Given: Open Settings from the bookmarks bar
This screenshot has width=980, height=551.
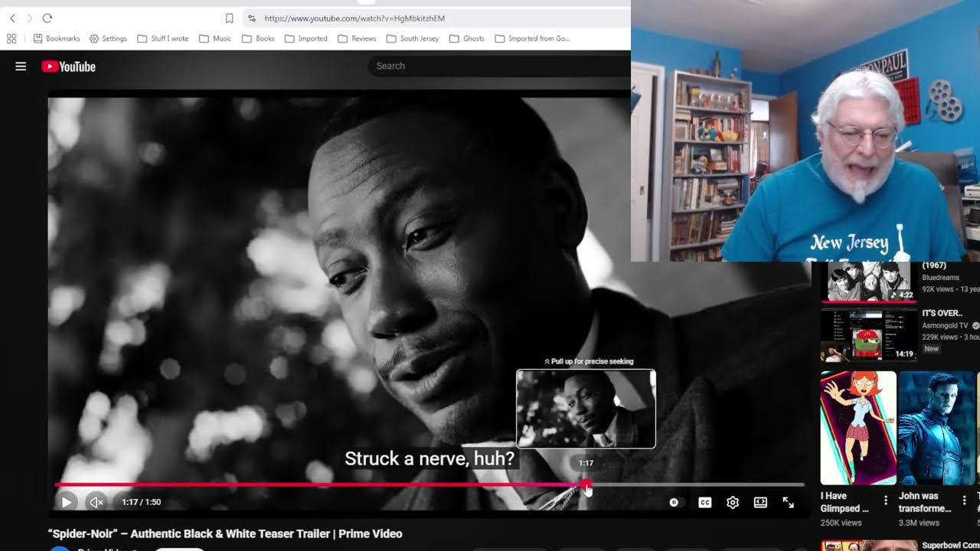Looking at the screenshot, I should pos(108,38).
